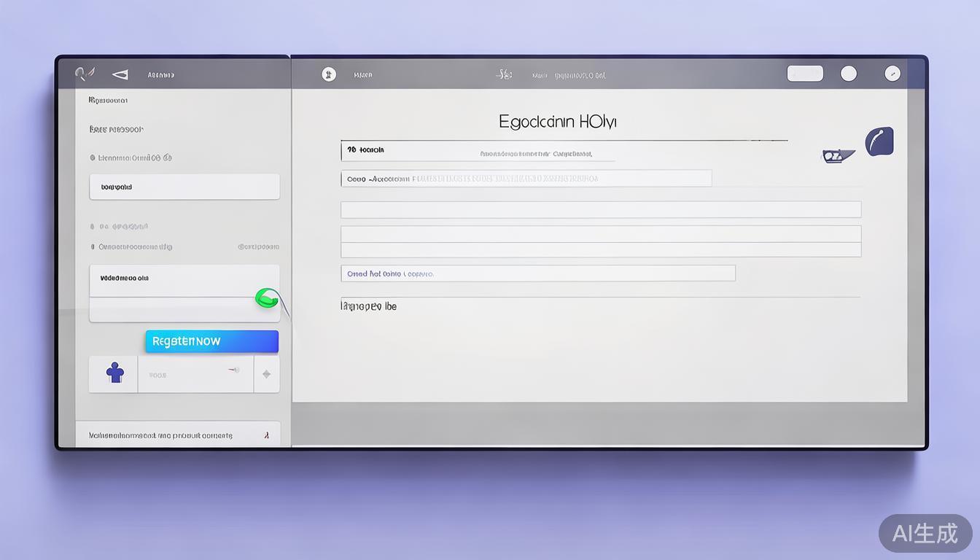Screen dimensions: 980x560
Task: Open the tab label next to the back arrow
Action: pos(160,75)
